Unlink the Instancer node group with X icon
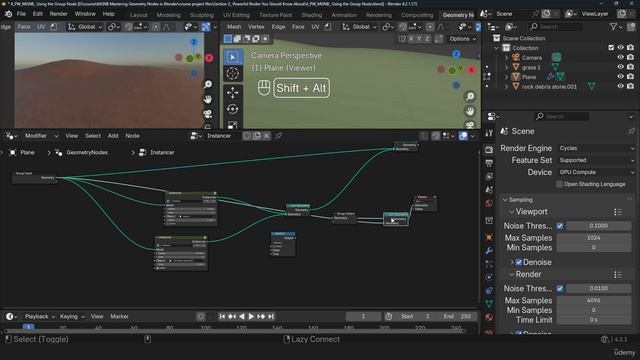 pos(266,136)
